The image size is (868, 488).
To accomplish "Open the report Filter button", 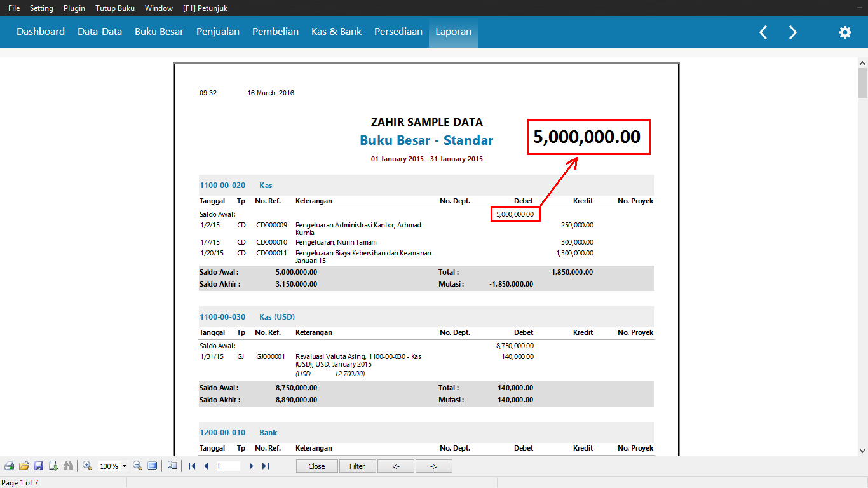I will [x=357, y=466].
